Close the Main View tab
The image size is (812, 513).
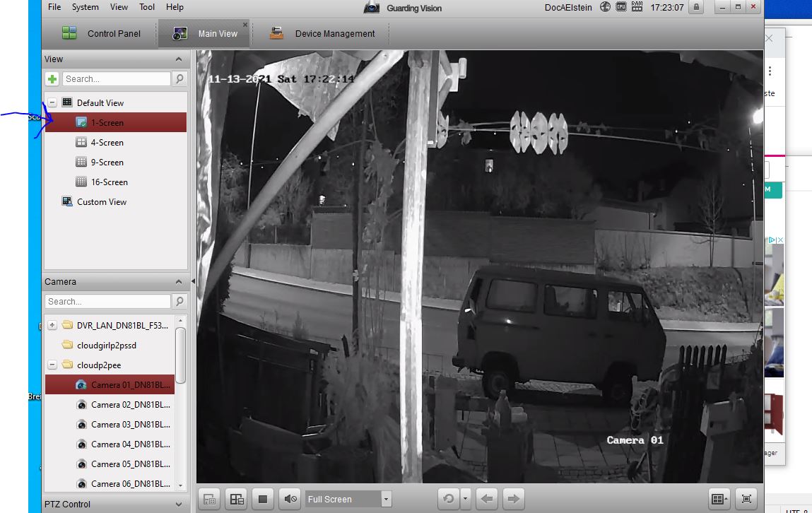[245, 24]
